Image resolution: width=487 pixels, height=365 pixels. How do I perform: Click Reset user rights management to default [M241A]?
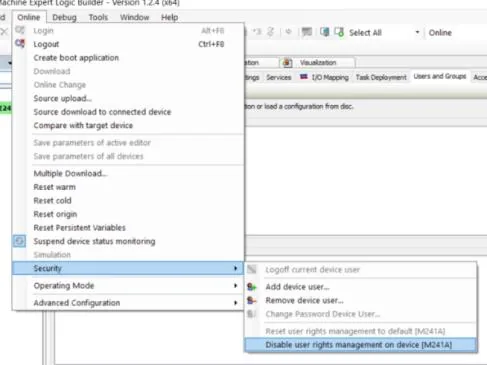tap(361, 331)
